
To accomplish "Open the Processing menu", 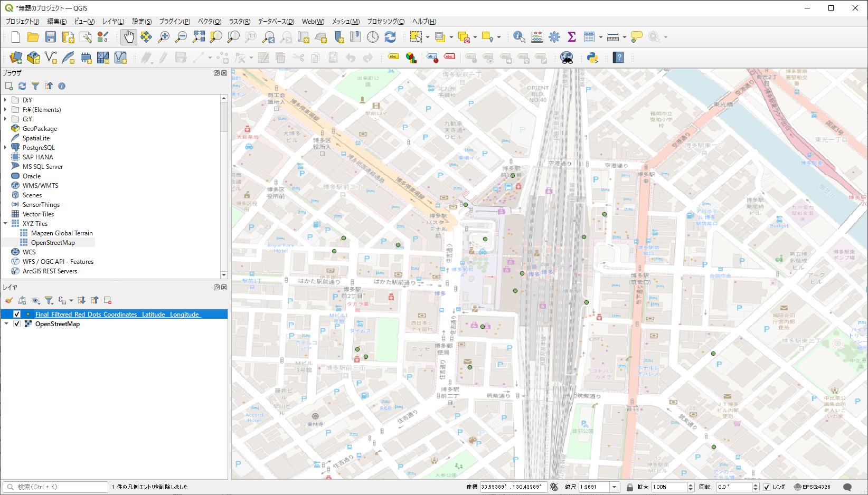I will click(385, 22).
